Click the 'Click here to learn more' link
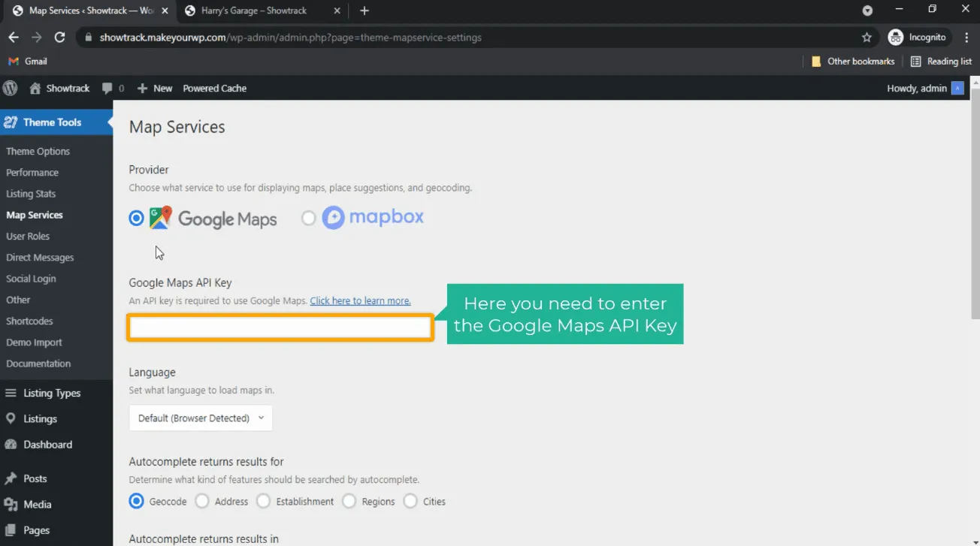Viewport: 980px width, 546px height. (360, 300)
